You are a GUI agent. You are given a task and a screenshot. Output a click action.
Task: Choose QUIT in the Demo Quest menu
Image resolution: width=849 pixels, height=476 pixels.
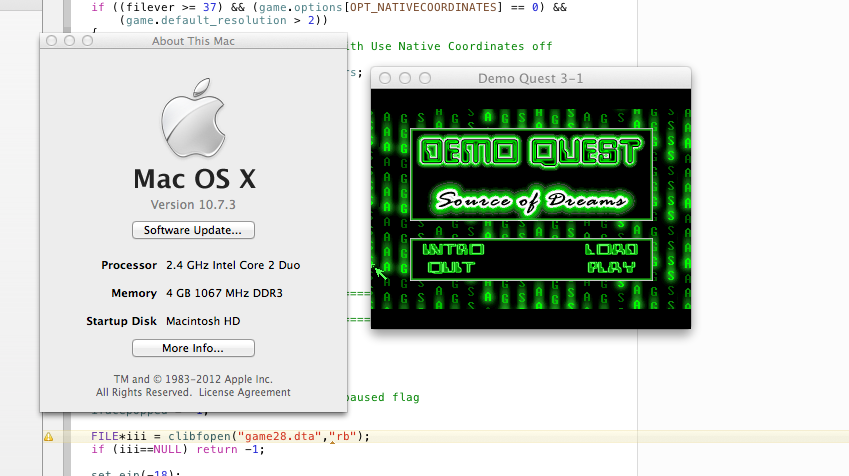coord(451,267)
